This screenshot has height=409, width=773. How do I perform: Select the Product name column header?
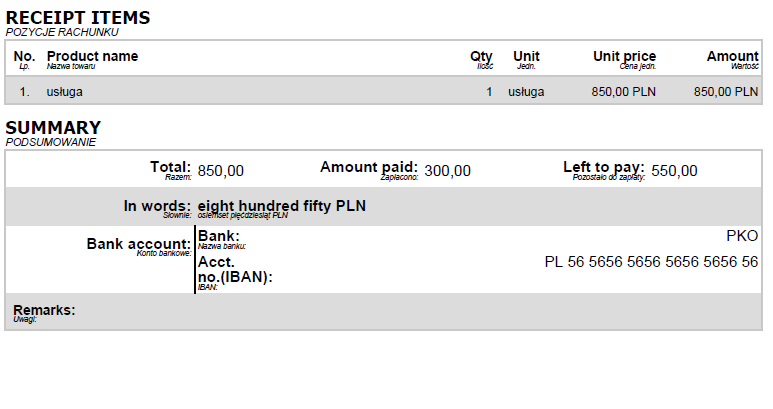(x=92, y=56)
